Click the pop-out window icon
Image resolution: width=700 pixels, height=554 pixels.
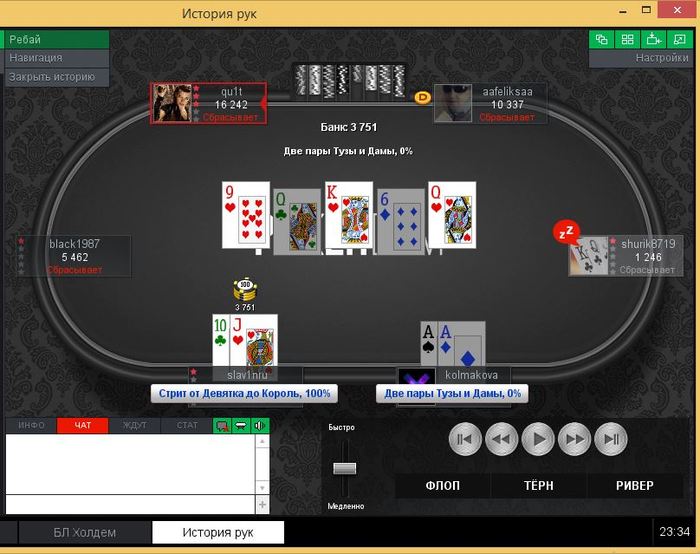pyautogui.click(x=679, y=39)
